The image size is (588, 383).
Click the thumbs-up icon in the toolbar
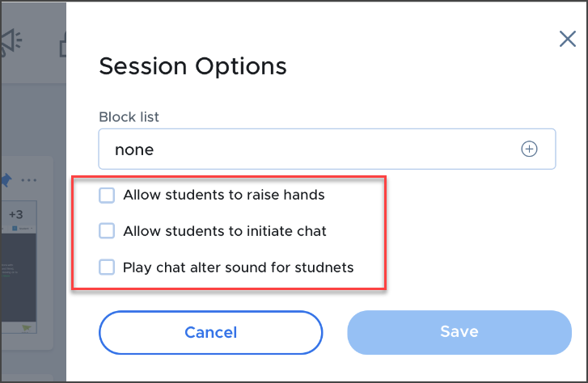pos(63,45)
